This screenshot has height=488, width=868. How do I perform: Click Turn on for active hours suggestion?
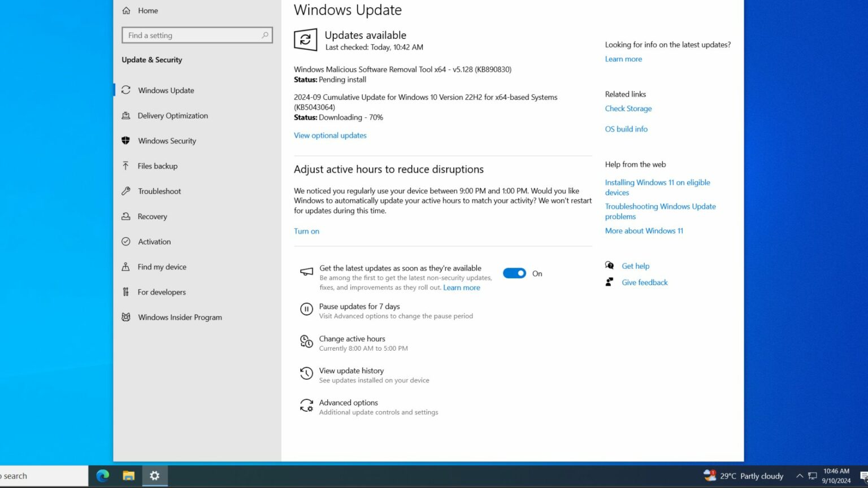(x=306, y=231)
